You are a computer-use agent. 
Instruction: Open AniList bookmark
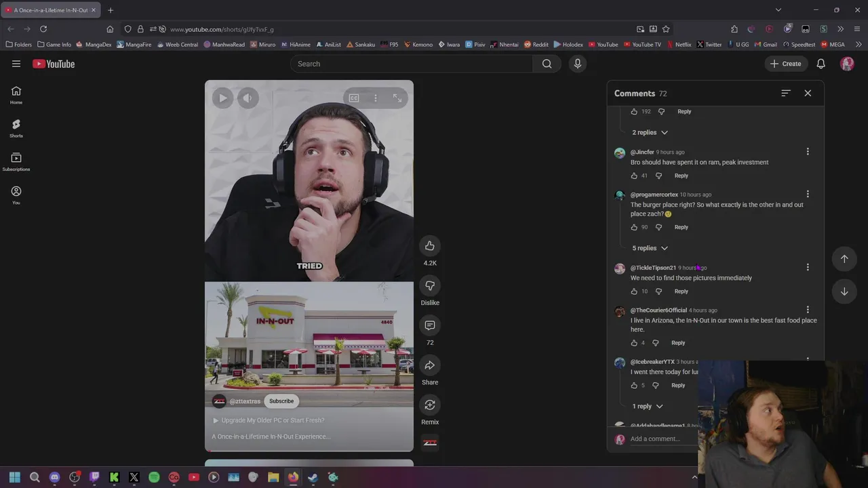tap(328, 45)
